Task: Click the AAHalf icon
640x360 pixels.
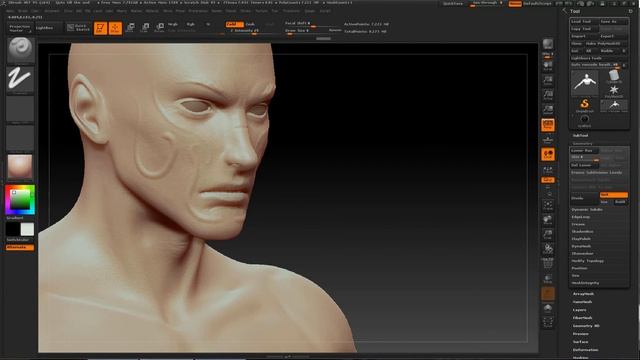Action: pyautogui.click(x=548, y=110)
